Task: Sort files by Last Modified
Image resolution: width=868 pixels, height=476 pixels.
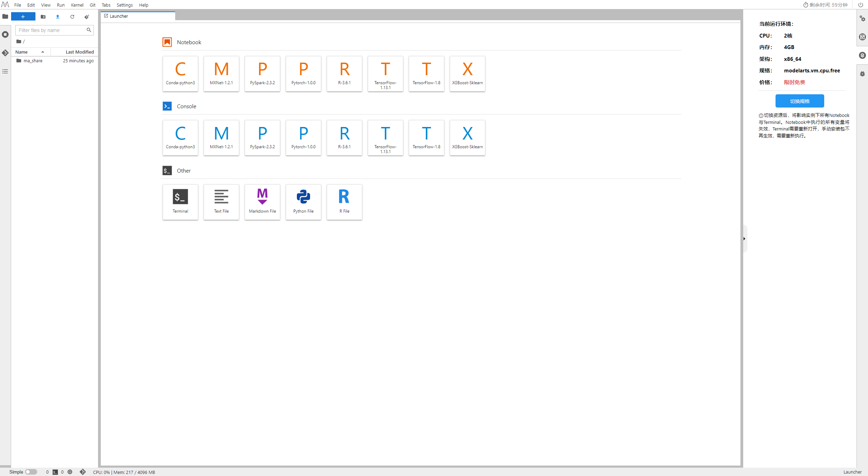Action: click(x=79, y=52)
